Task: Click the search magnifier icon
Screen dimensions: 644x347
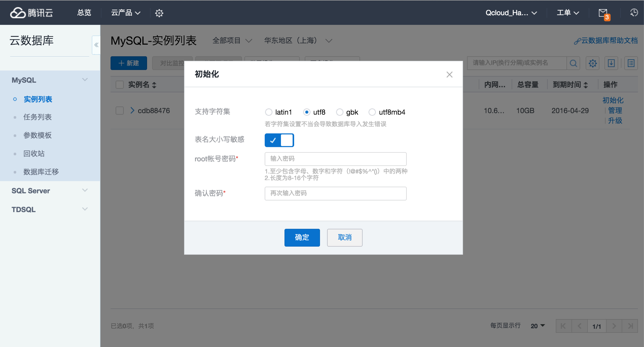Action: point(573,63)
